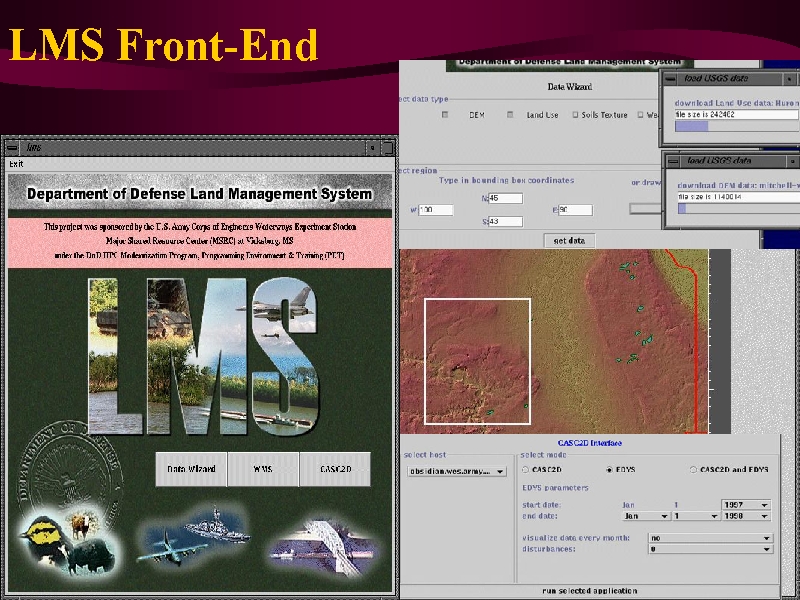Click the DEM download progress bar

click(x=738, y=209)
